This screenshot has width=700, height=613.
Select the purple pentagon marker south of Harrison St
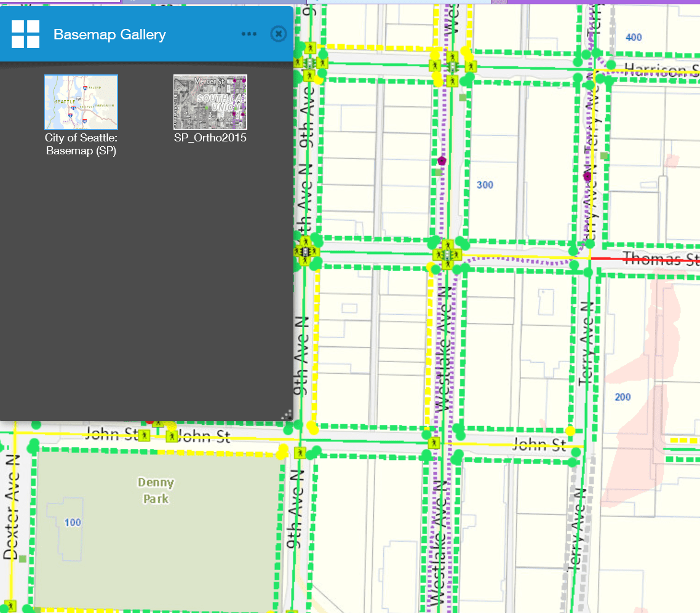click(442, 160)
